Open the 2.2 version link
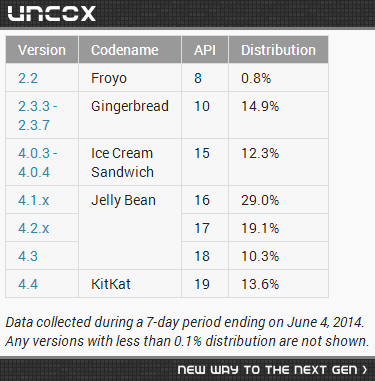The image size is (375, 381). 28,78
